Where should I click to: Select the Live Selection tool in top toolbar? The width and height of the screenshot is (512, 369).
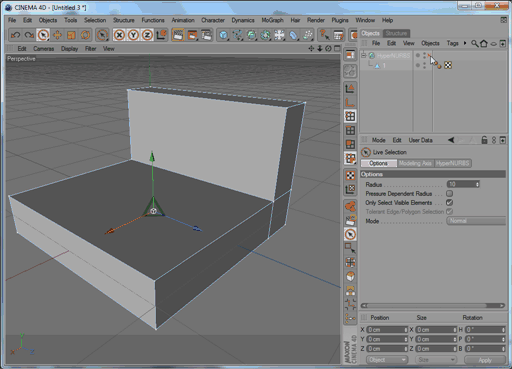pyautogui.click(x=43, y=35)
